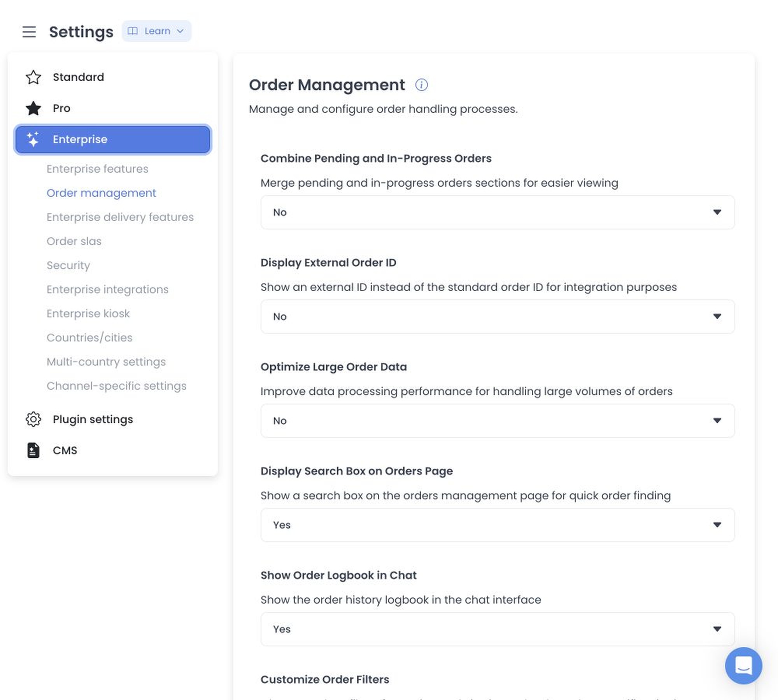Click 'Display External Order ID' label
This screenshot has height=700, width=778.
coord(328,262)
